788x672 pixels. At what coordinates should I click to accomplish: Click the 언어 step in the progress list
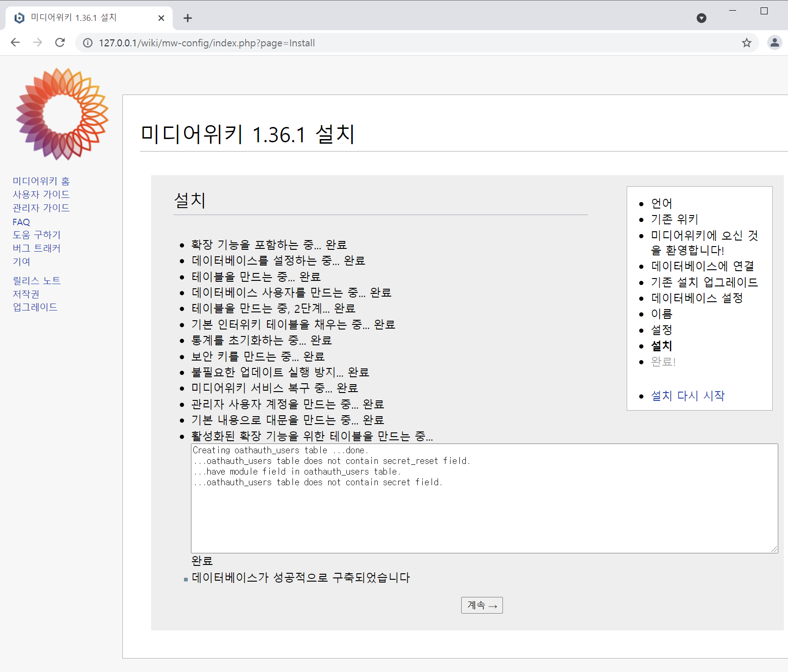(661, 203)
